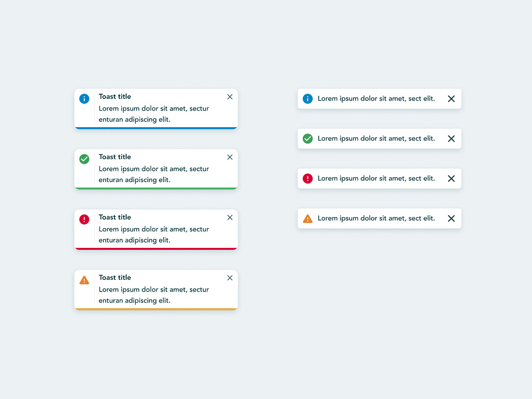The height and width of the screenshot is (399, 532).
Task: Close the compact info toast
Action: 451,99
